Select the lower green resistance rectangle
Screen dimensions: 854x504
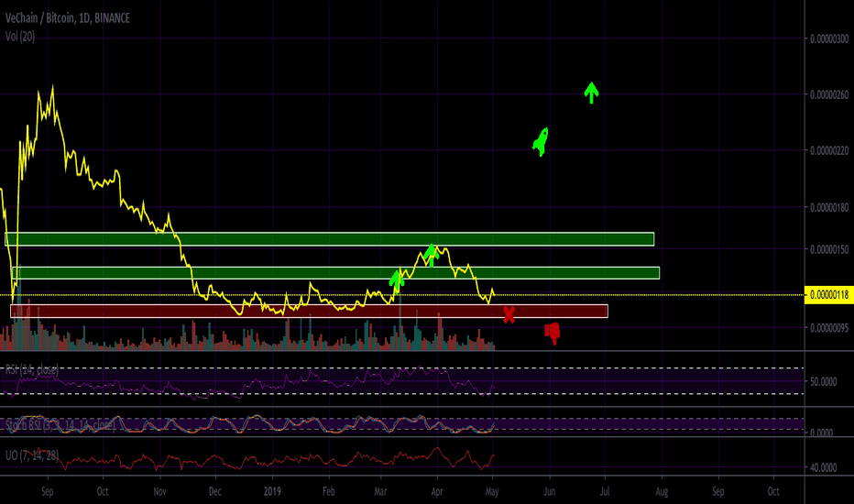coord(335,273)
